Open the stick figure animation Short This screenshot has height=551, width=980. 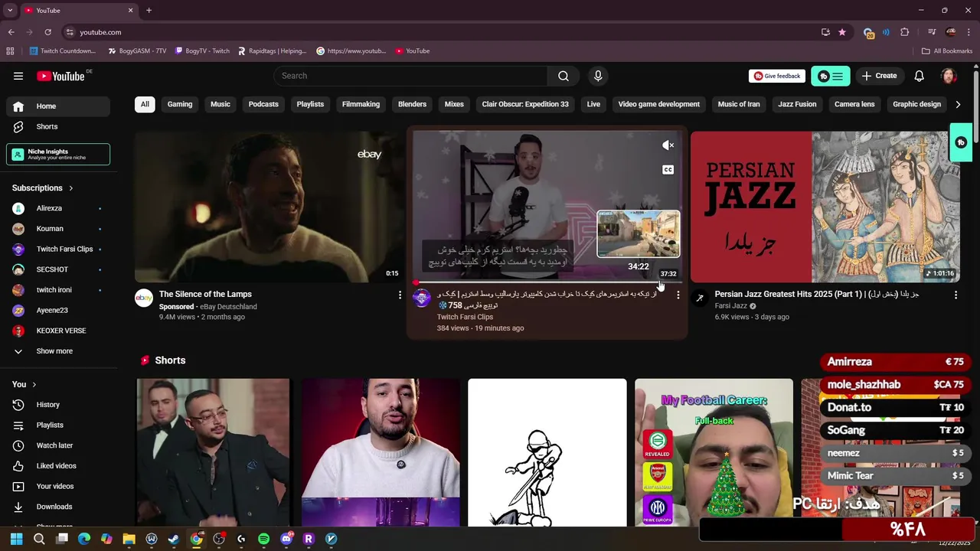pos(547,452)
